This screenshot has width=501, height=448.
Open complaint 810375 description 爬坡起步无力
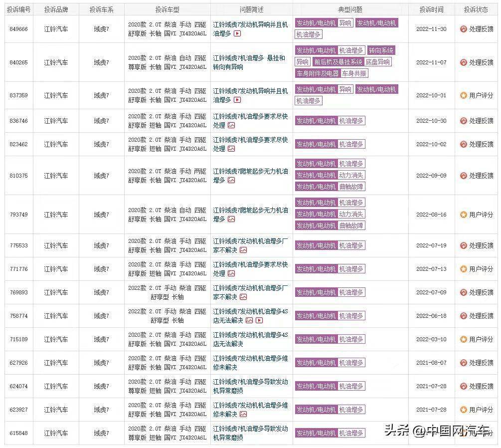250,176
